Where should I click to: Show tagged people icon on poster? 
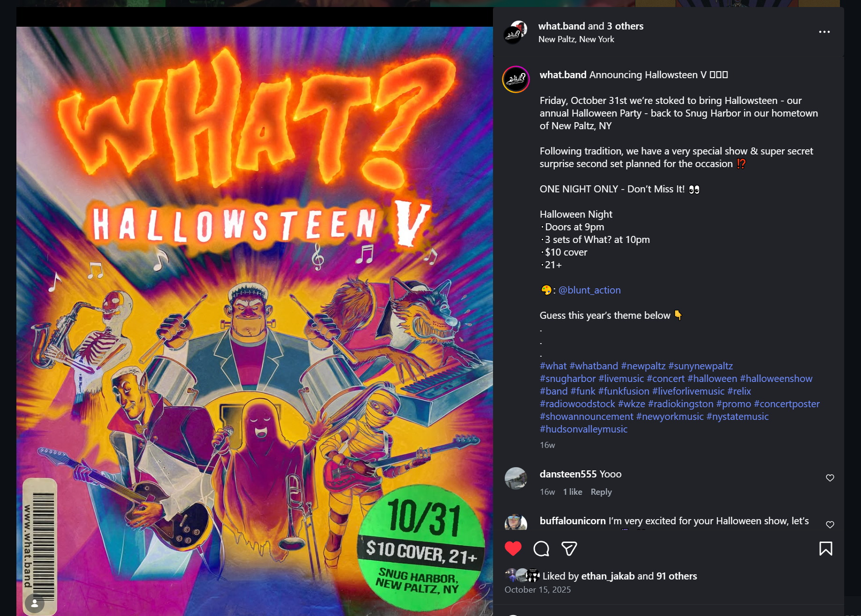pyautogui.click(x=35, y=604)
